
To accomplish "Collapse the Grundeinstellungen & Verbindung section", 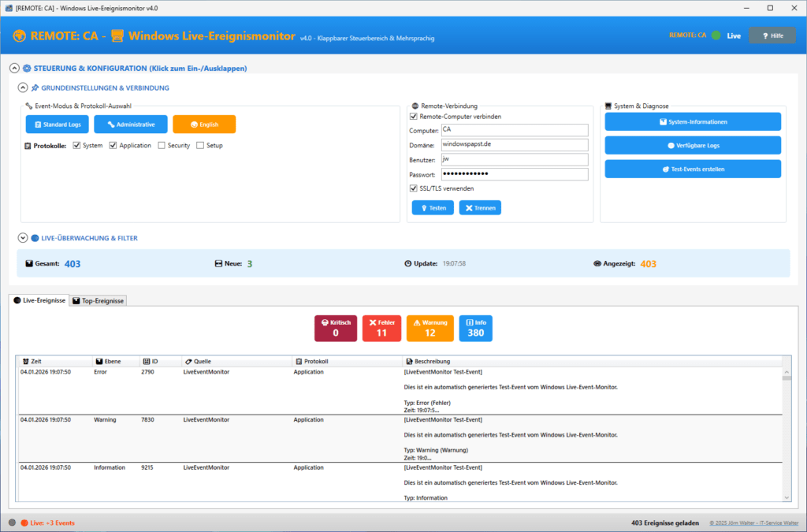I will (x=23, y=88).
